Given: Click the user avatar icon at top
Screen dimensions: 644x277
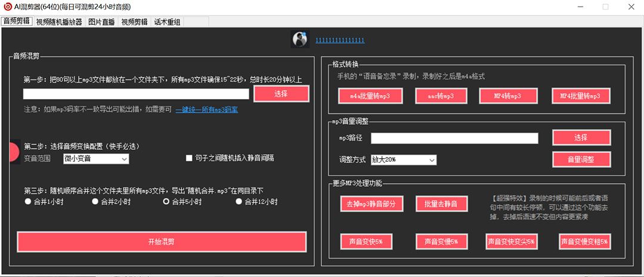Looking at the screenshot, I should (299, 39).
